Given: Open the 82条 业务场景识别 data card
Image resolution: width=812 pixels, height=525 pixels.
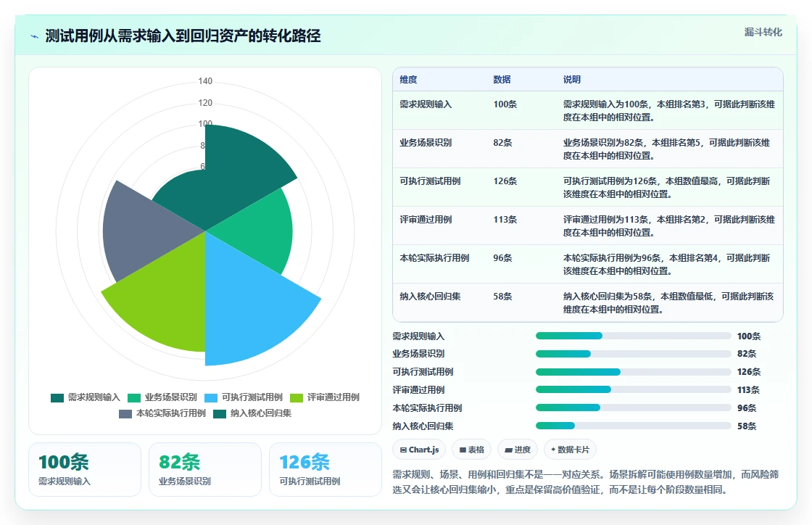Looking at the screenshot, I should [x=205, y=470].
